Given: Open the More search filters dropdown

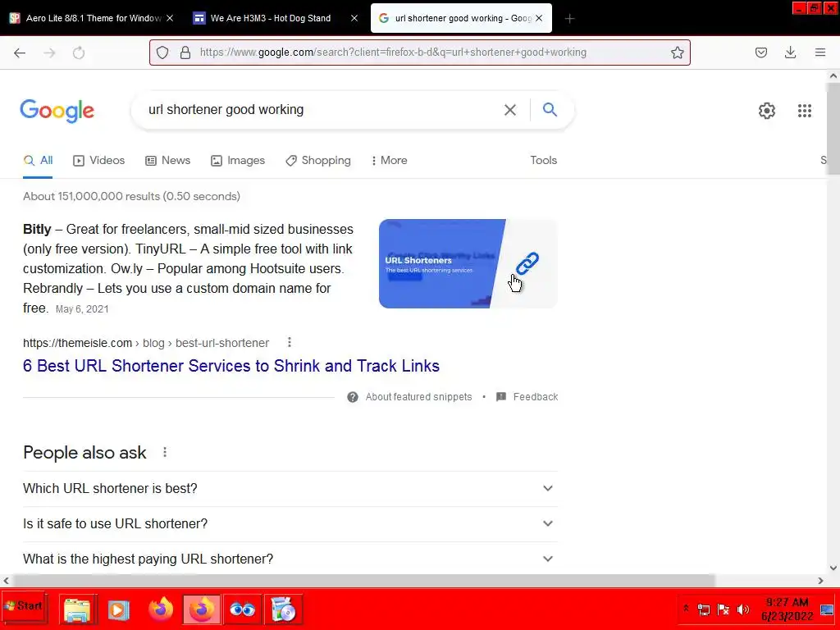Looking at the screenshot, I should pos(390,160).
